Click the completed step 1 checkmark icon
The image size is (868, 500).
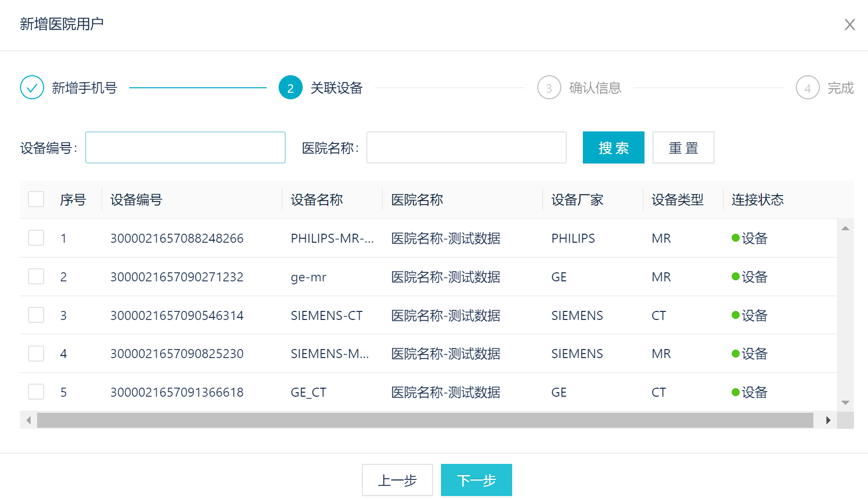click(x=32, y=87)
